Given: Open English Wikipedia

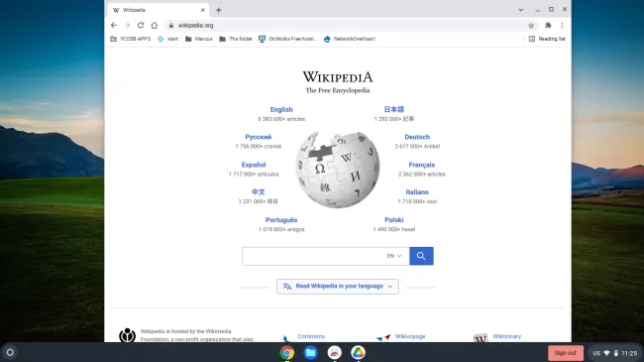Looking at the screenshot, I should (281, 109).
